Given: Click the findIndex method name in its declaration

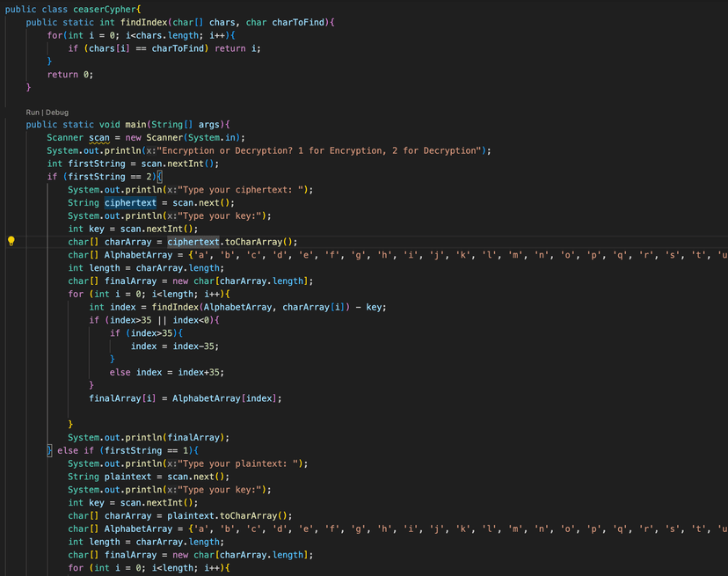Looking at the screenshot, I should pyautogui.click(x=144, y=22).
